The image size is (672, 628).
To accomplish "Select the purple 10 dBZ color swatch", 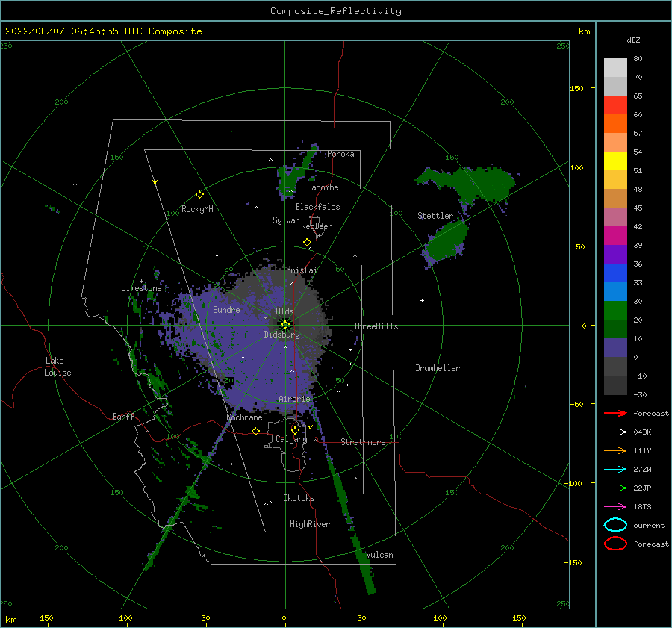I will coord(615,348).
